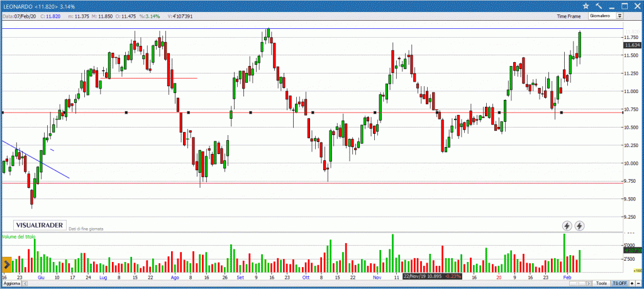
Task: Click the right lightning bolt icon
Action: coord(579,226)
